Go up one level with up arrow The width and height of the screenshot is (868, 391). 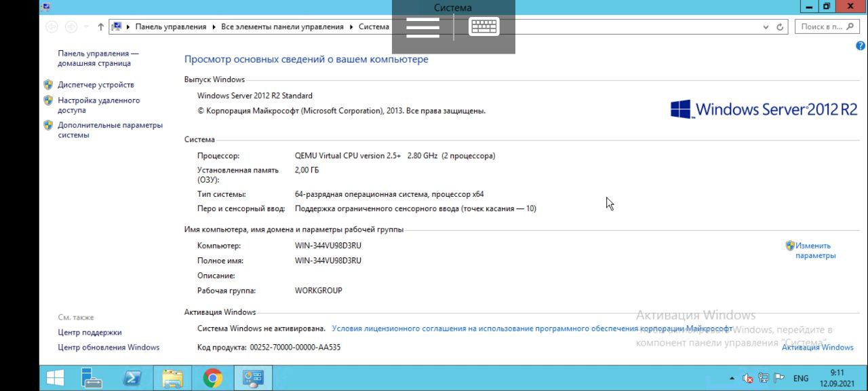(101, 27)
